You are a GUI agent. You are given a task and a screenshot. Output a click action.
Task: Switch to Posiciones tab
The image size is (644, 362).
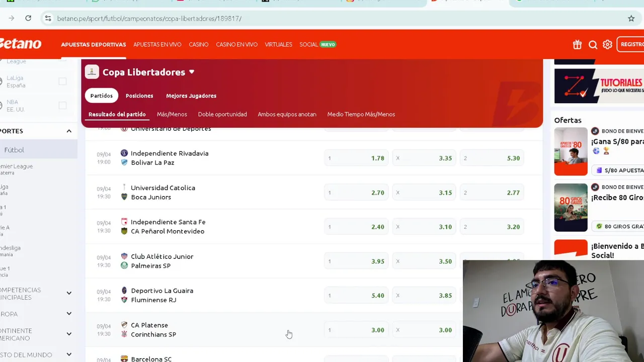pos(139,96)
